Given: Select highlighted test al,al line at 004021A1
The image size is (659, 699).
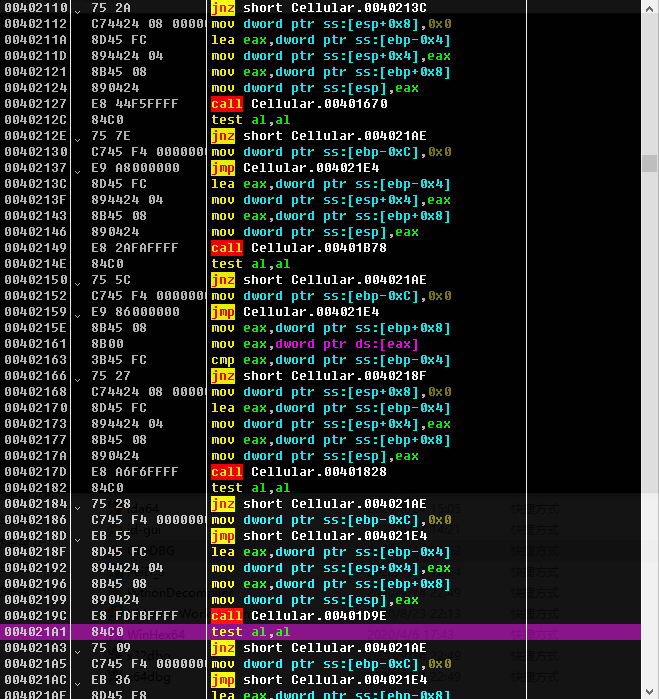Looking at the screenshot, I should coord(321,632).
